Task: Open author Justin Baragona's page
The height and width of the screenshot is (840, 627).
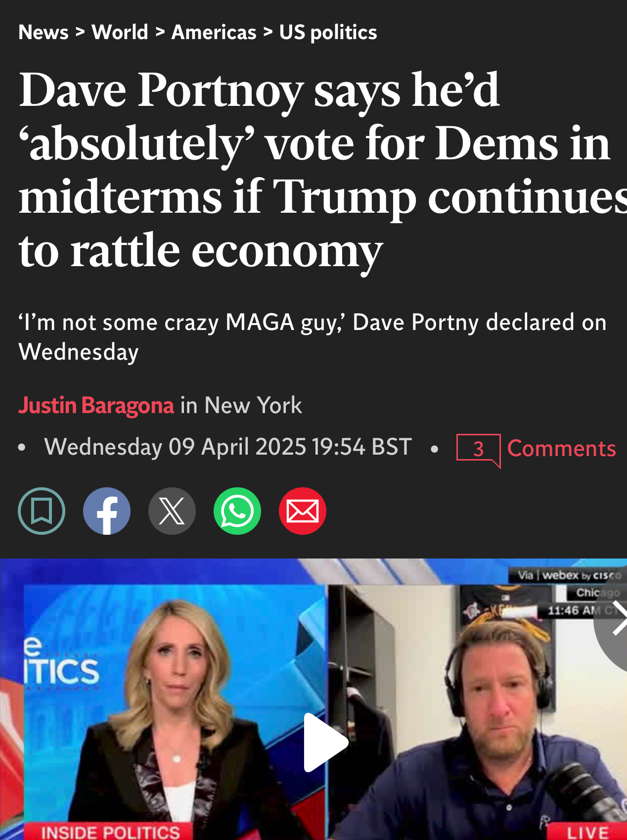Action: pyautogui.click(x=96, y=405)
